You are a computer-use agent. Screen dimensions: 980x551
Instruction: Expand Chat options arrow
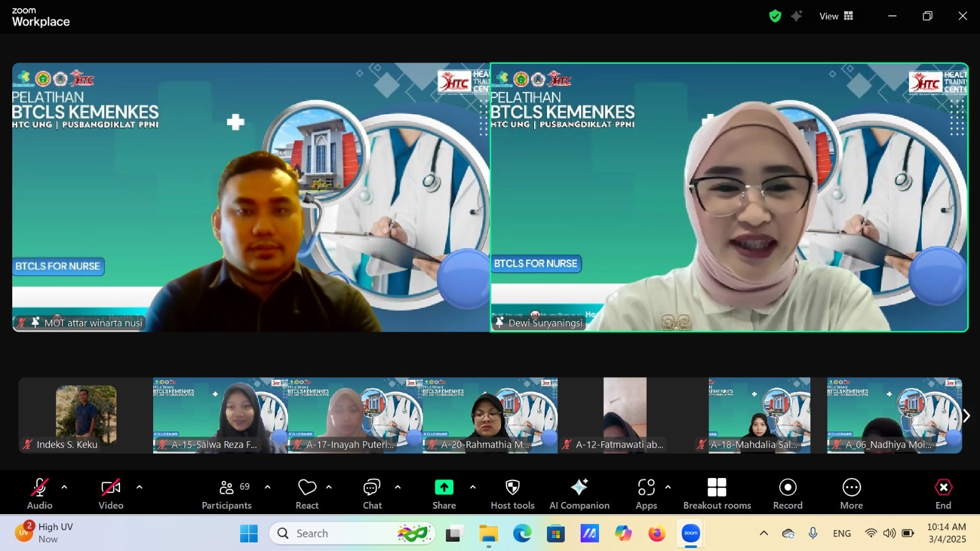[398, 487]
